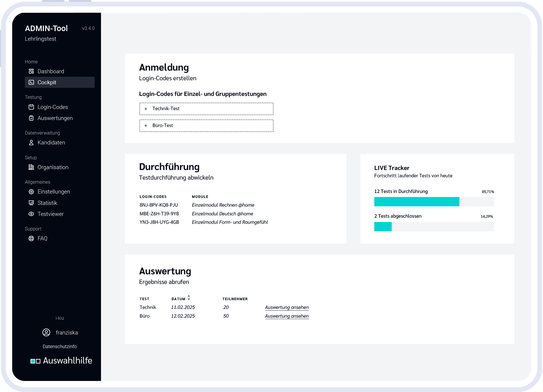Select the Auswertungen menu entry under Testung

pos(55,118)
